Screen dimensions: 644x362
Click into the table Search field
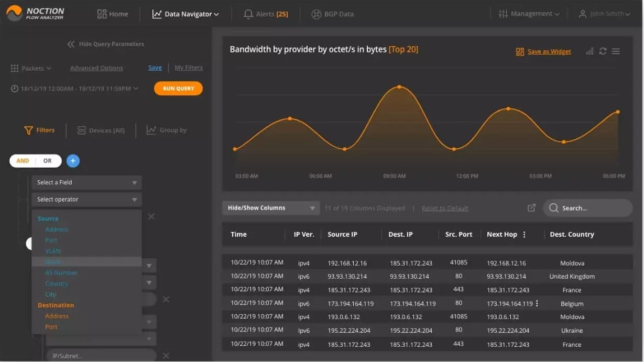587,208
